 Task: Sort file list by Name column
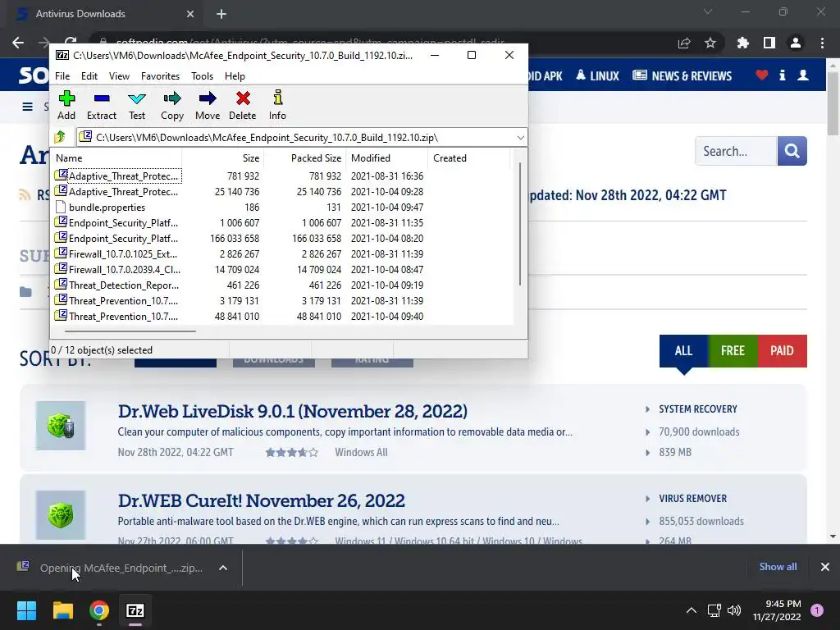pos(116,158)
